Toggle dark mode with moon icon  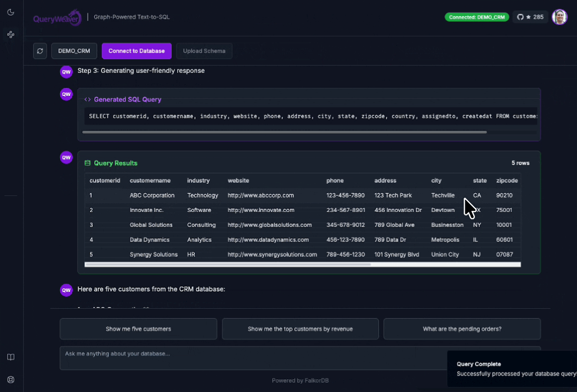[11, 12]
